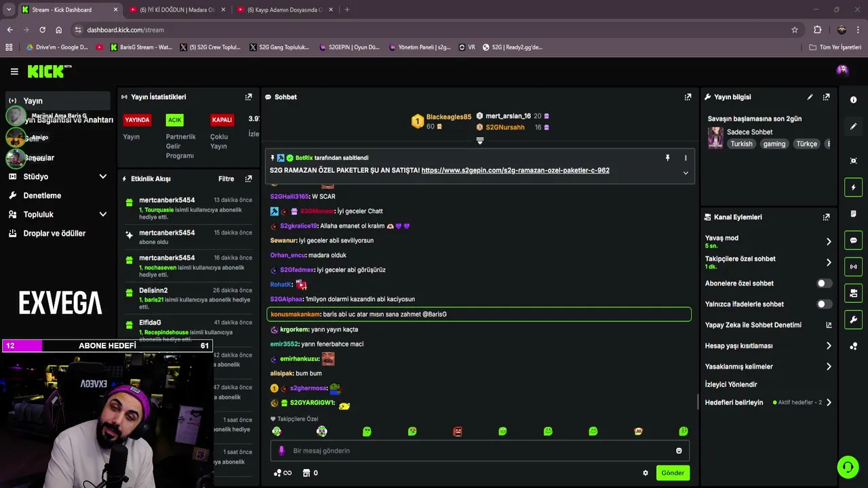Click the chat bubble sidebar icon

(853, 241)
